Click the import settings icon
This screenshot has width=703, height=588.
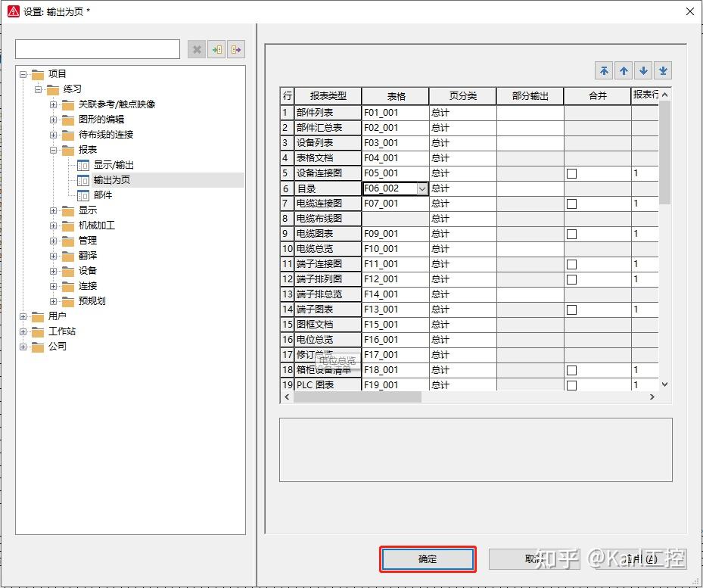pos(216,49)
